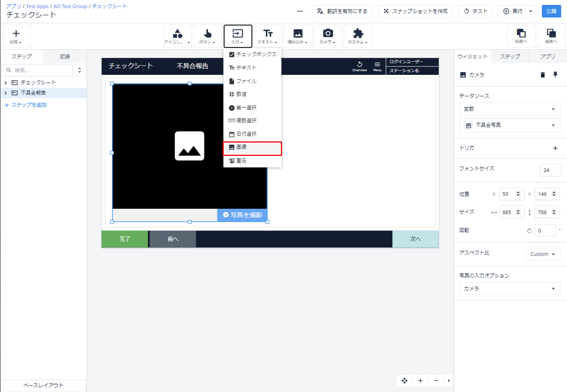Viewport: 567px width, 392px height.
Task: Focus the step 検索 search field
Action: [x=37, y=70]
